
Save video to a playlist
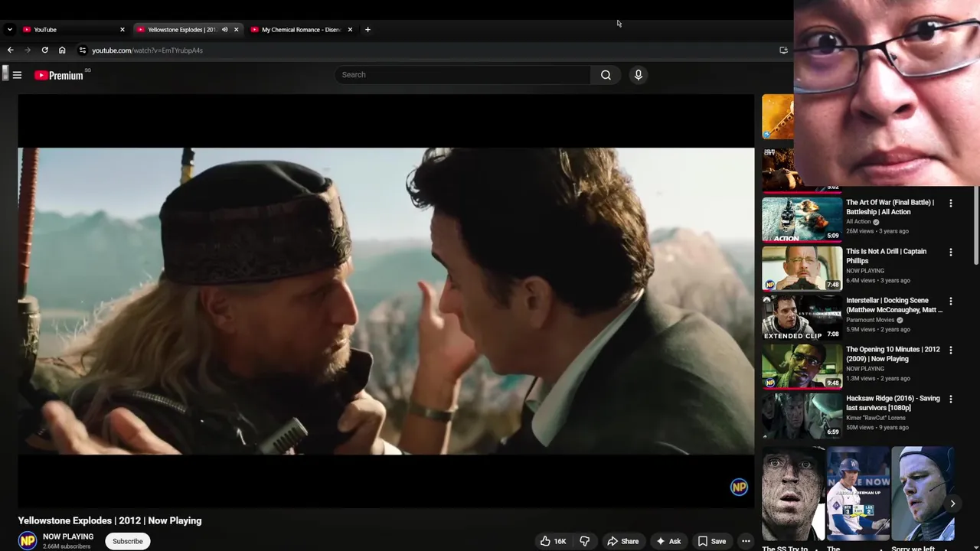(x=711, y=541)
